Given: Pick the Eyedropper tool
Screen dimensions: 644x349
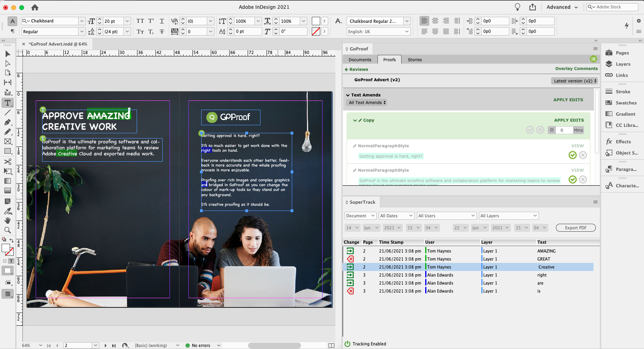Looking at the screenshot, I should pyautogui.click(x=8, y=211).
